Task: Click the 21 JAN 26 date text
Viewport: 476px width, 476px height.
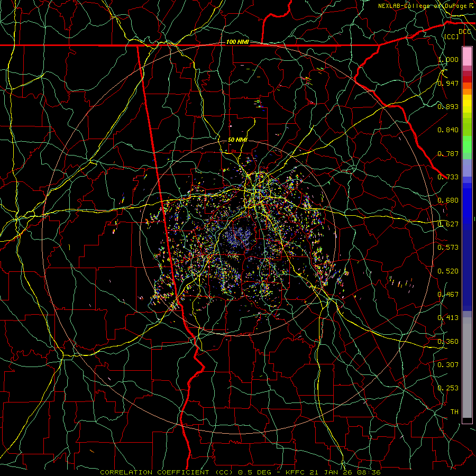Action: [x=331, y=472]
